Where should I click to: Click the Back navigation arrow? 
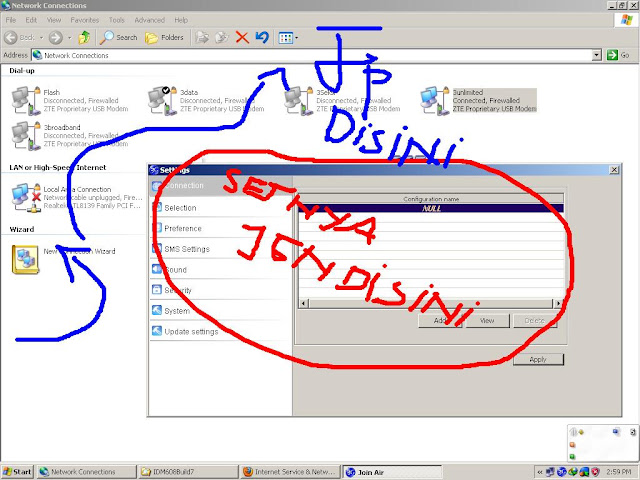click(x=11, y=38)
